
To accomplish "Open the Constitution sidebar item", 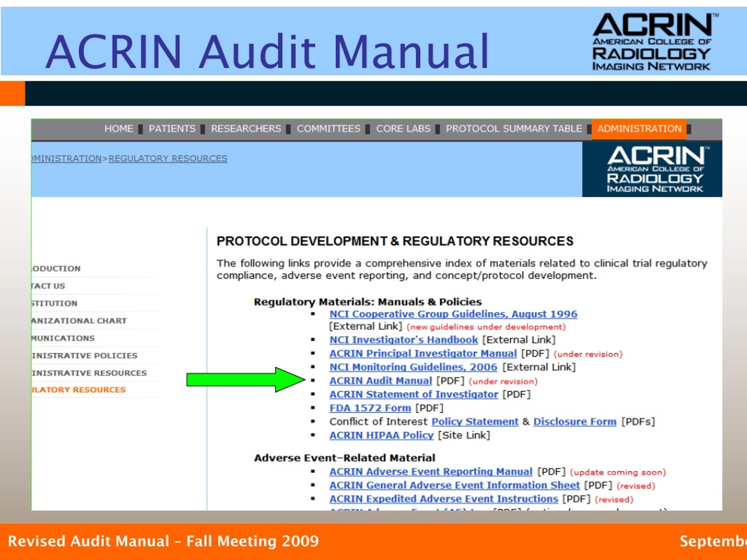I will (x=54, y=303).
